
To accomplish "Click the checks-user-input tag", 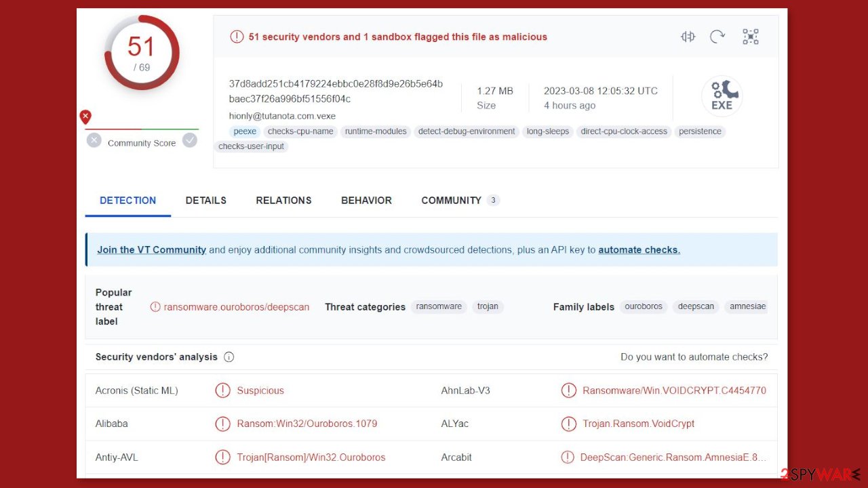I will 251,146.
